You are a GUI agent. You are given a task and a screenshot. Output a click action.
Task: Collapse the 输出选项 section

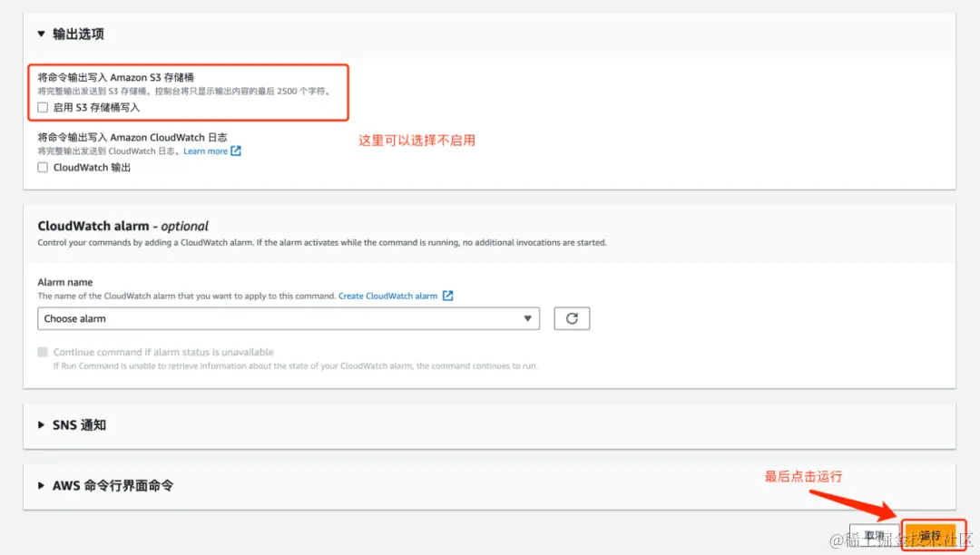pos(41,34)
